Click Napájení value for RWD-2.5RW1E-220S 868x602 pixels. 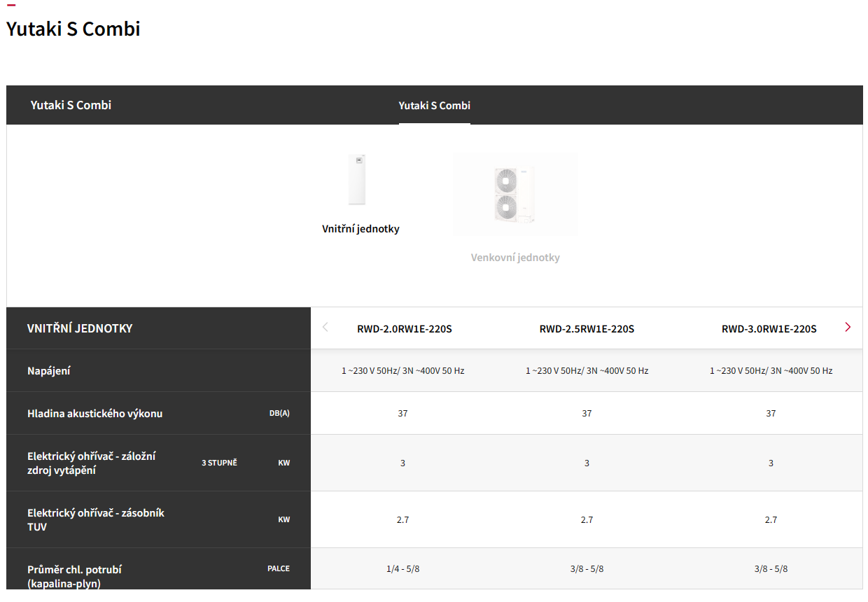(x=587, y=371)
